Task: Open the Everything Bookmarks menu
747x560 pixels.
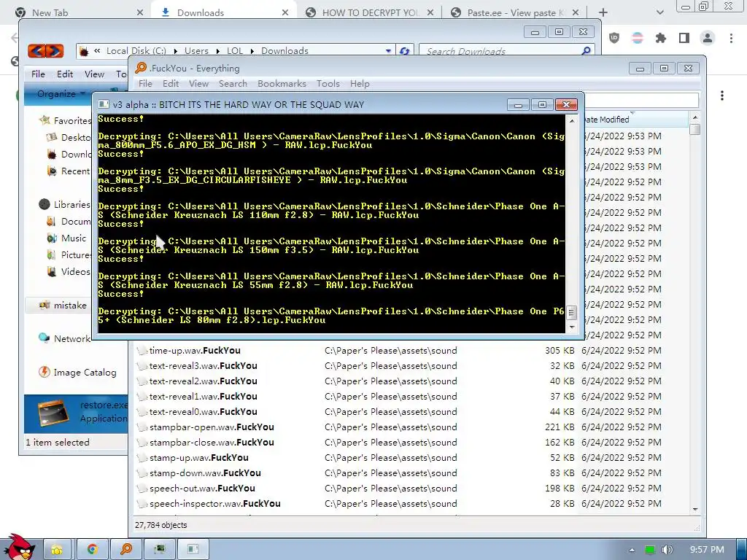Action: point(282,84)
